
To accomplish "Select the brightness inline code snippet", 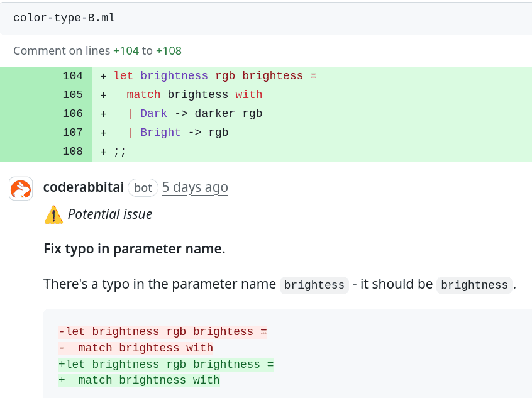I will (474, 285).
